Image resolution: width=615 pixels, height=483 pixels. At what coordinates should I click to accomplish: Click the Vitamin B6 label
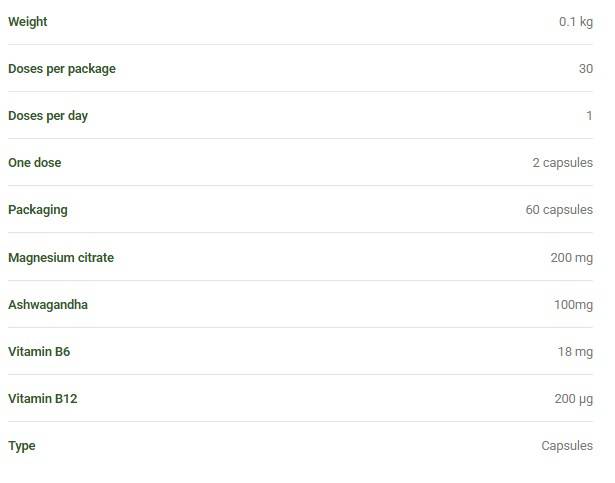39,352
